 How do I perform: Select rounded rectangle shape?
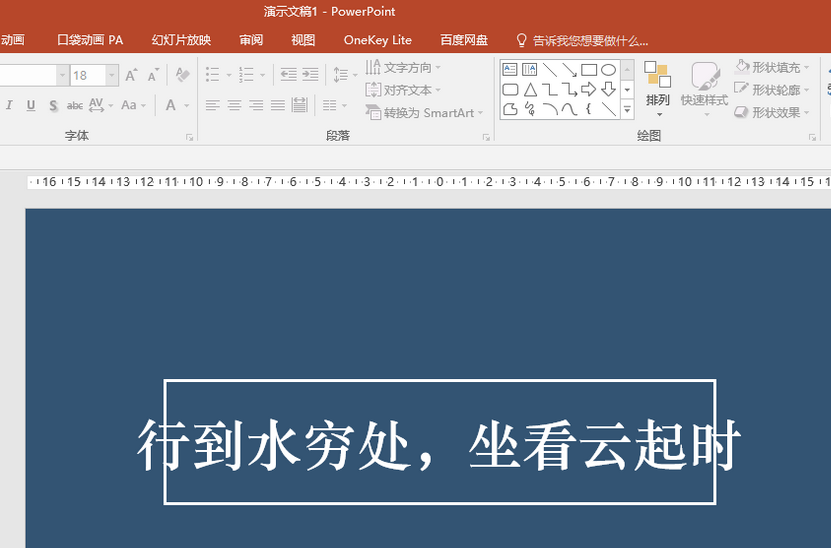510,90
